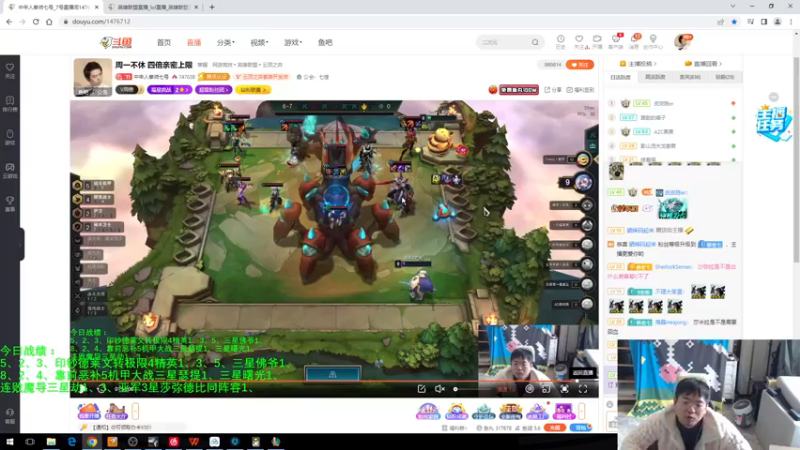Toggle picture-in-picture mini player icon
Image resolution: width=800 pixels, height=450 pixels.
click(546, 389)
